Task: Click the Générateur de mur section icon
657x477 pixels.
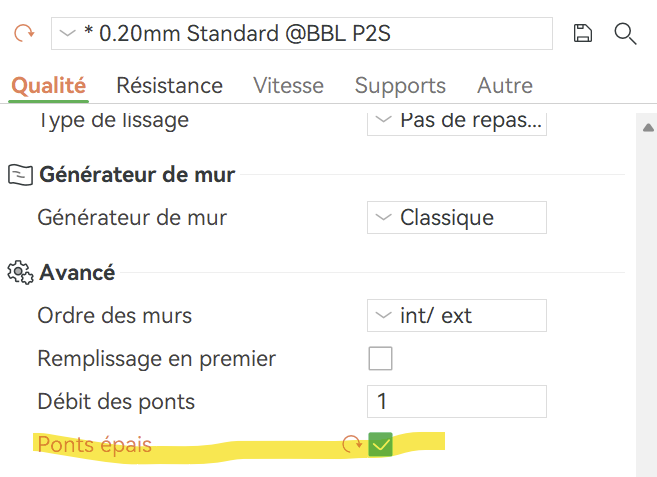Action: coord(19,175)
